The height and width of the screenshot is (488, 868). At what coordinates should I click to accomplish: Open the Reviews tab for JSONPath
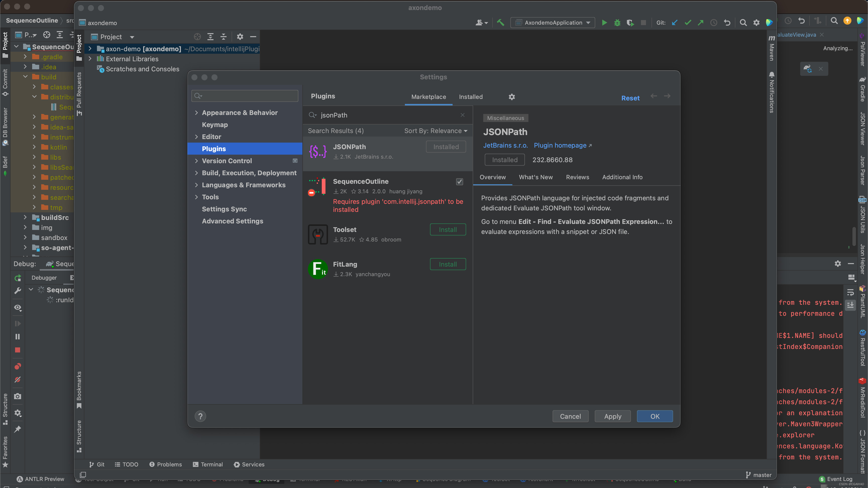pos(577,177)
